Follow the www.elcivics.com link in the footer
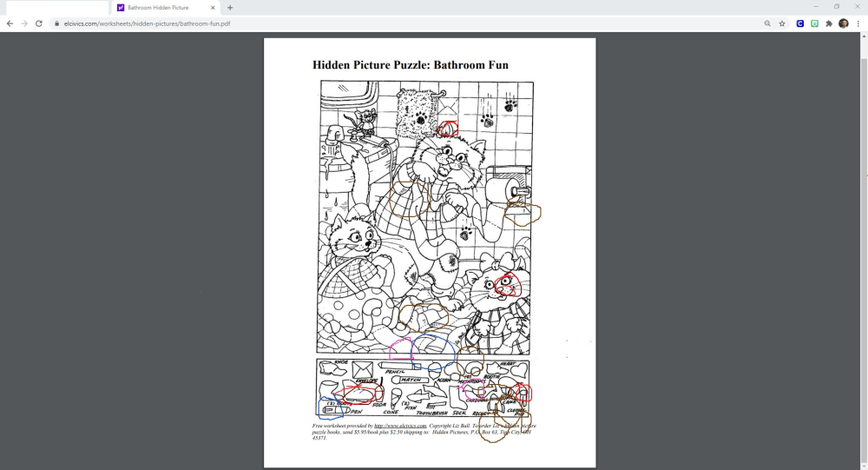868x470 pixels. (400, 426)
